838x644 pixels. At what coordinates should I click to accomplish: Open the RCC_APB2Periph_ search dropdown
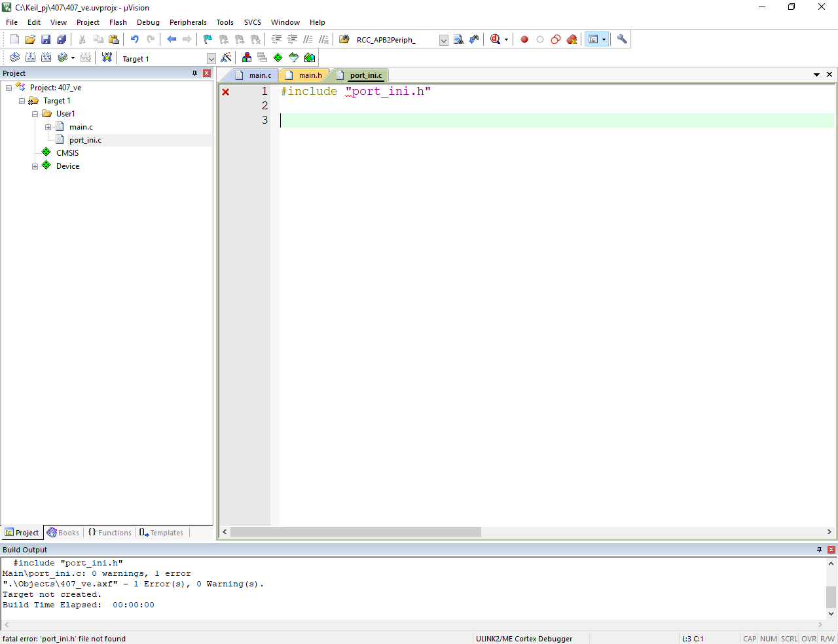tap(443, 40)
